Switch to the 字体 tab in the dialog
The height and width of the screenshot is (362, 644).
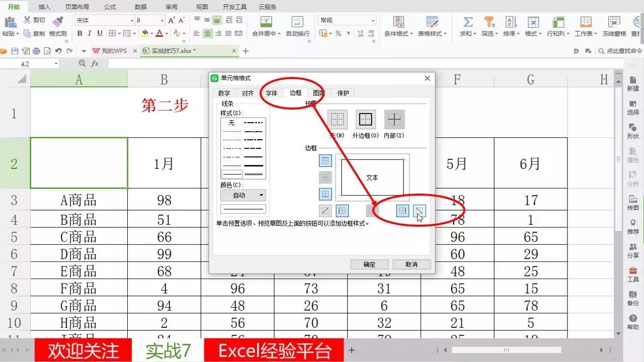click(x=271, y=93)
